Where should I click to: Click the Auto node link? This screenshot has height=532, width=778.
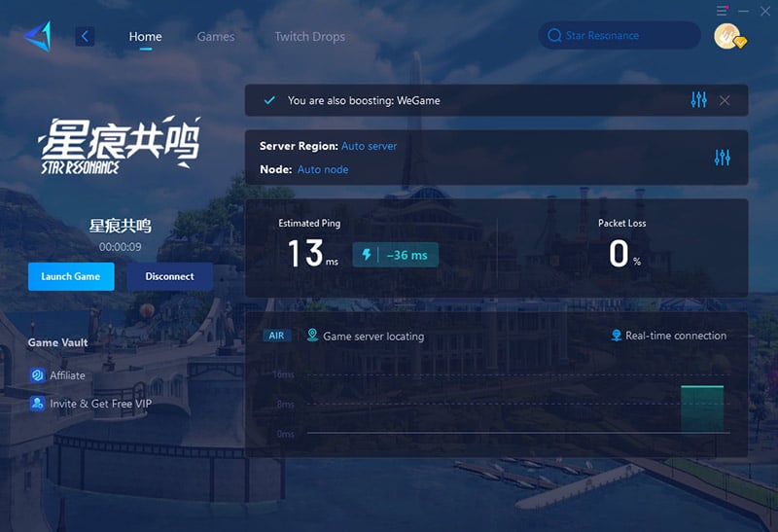click(323, 169)
